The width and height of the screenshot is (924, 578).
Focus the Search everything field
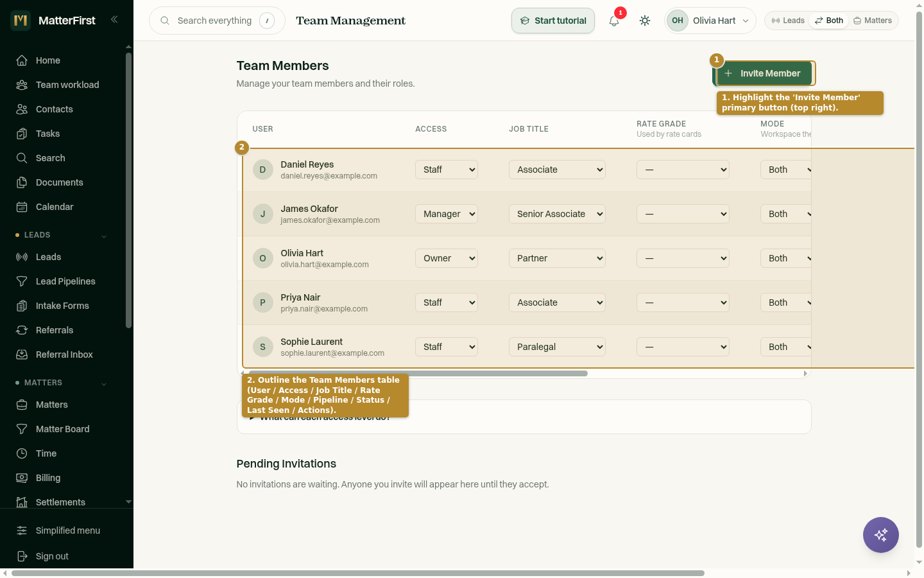(x=217, y=21)
